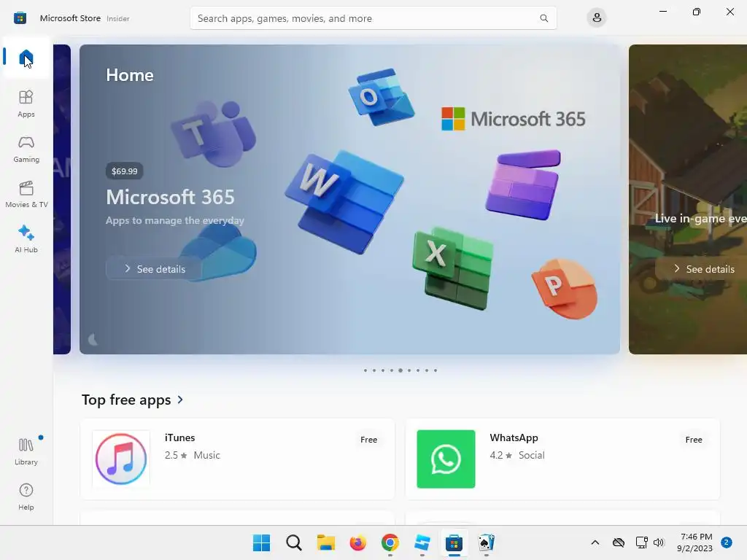Launch Firefox from the taskbar
The image size is (747, 560).
tap(357, 542)
